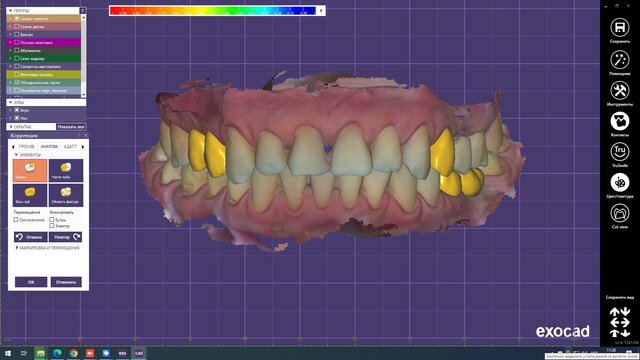Show next Correction tabs with right arrow
The height and width of the screenshot is (360, 640).
83,147
